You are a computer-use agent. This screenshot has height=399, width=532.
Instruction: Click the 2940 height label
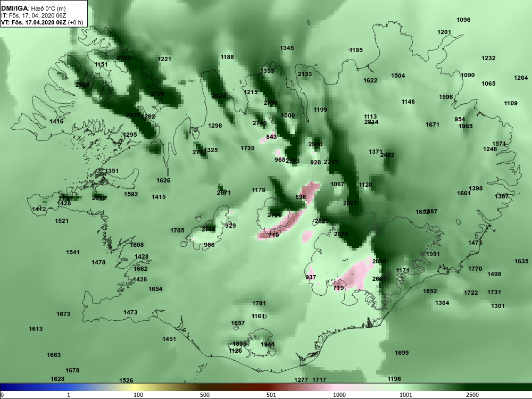pyautogui.click(x=315, y=144)
